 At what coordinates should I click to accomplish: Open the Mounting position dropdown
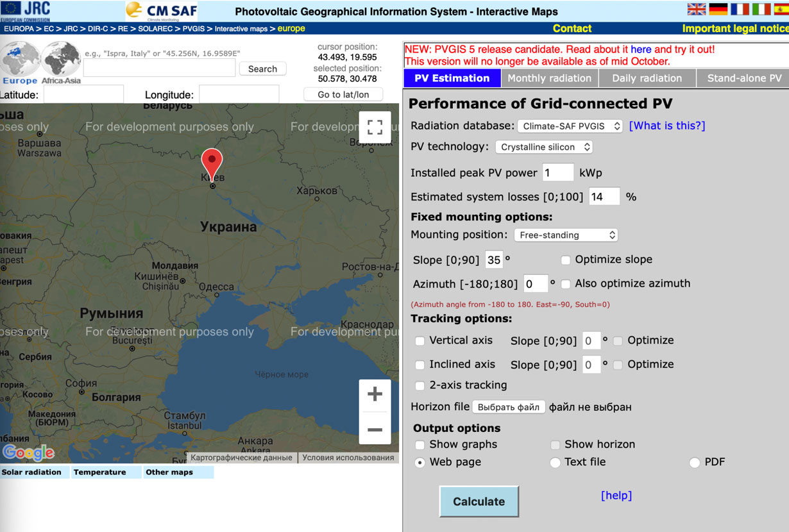[565, 235]
